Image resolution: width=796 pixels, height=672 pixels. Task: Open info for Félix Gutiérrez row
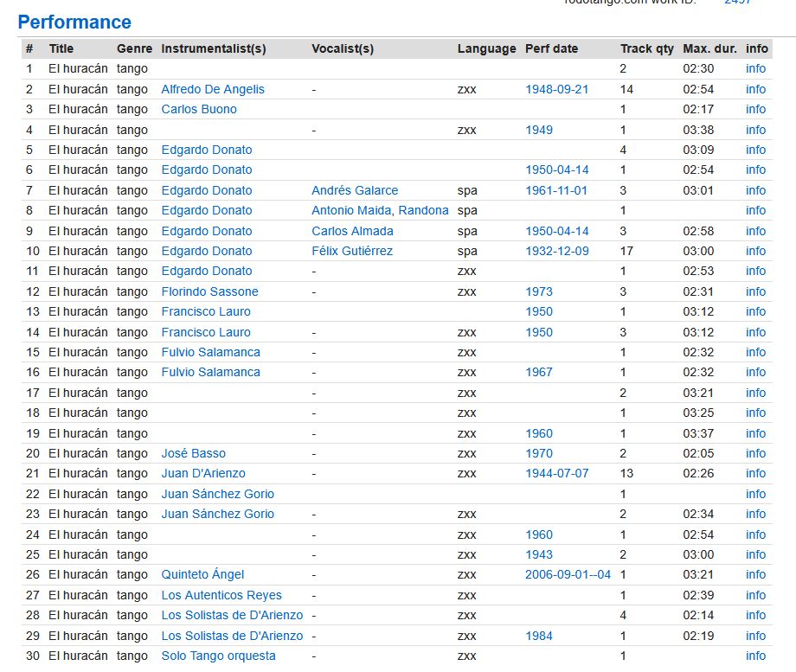tap(755, 251)
